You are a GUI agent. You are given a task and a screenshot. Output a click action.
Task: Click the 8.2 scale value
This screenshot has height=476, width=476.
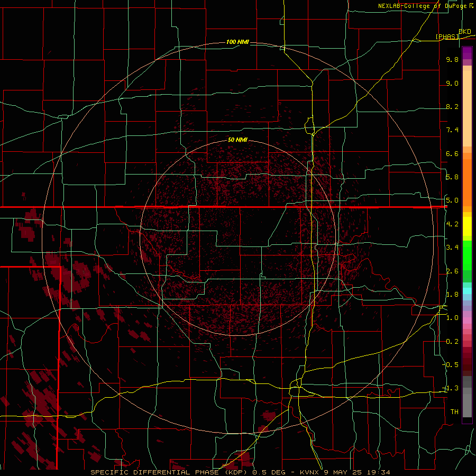click(x=452, y=106)
